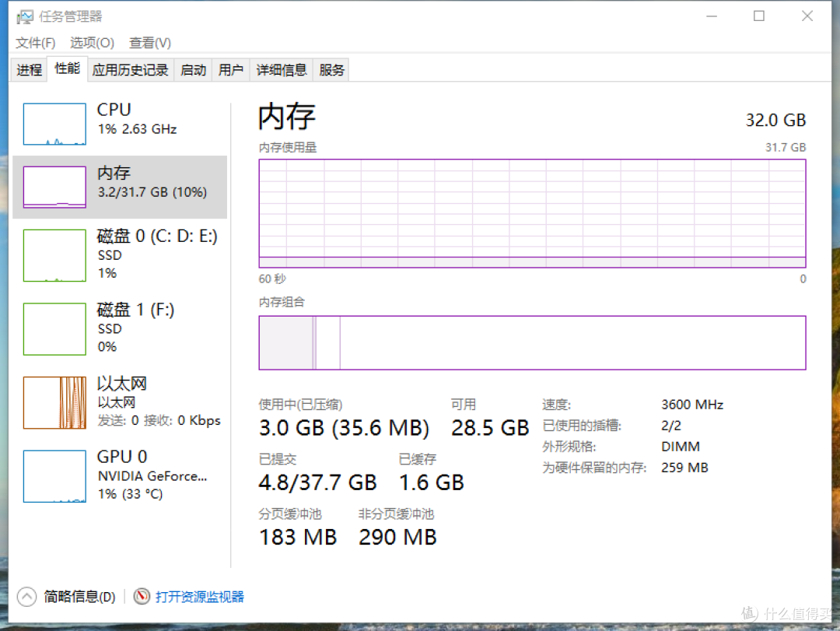Click the resource monitor icon

coord(142,596)
